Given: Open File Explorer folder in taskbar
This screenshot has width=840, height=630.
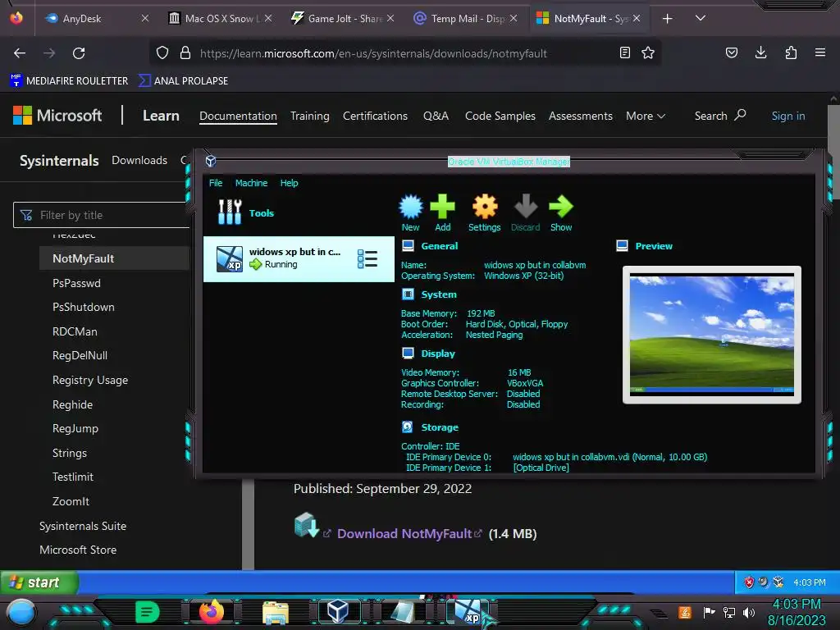Looking at the screenshot, I should [x=276, y=612].
